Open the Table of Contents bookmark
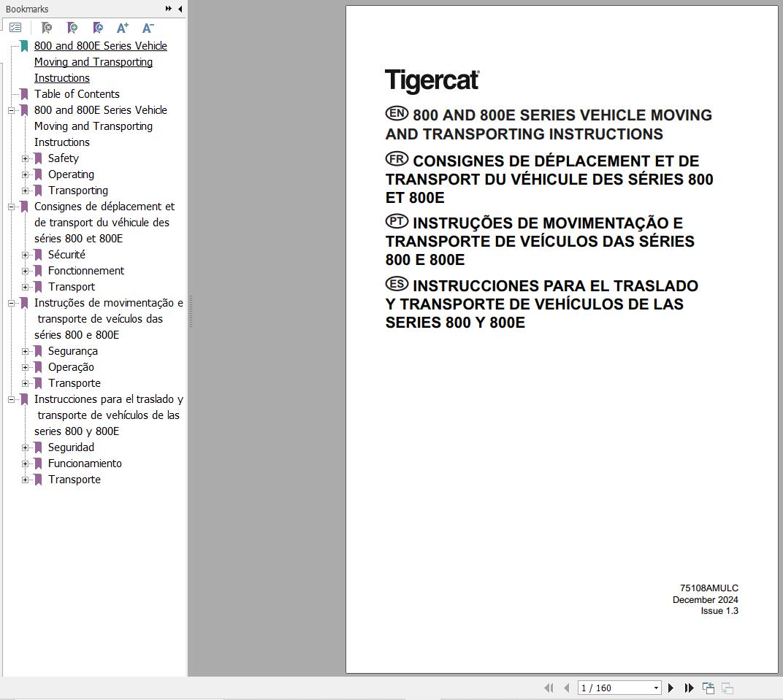The width and height of the screenshot is (783, 700). pyautogui.click(x=77, y=94)
